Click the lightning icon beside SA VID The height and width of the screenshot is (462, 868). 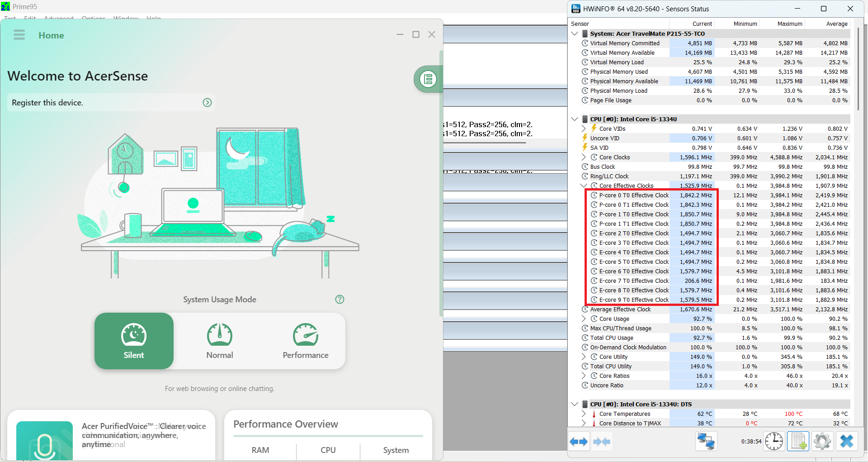pos(585,148)
